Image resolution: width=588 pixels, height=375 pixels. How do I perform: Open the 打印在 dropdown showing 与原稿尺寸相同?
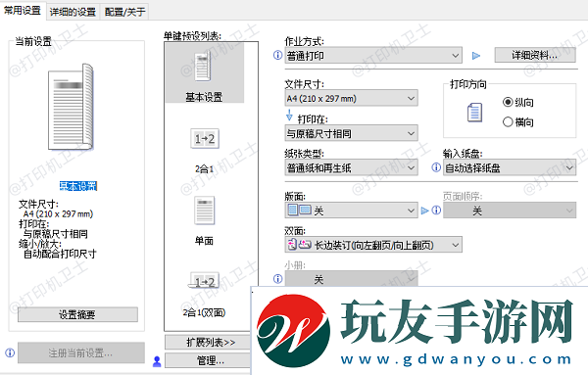coord(351,133)
